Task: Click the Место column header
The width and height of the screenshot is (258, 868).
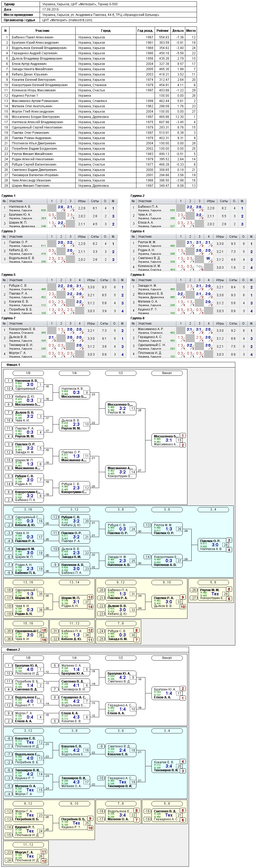Action: pos(191,31)
